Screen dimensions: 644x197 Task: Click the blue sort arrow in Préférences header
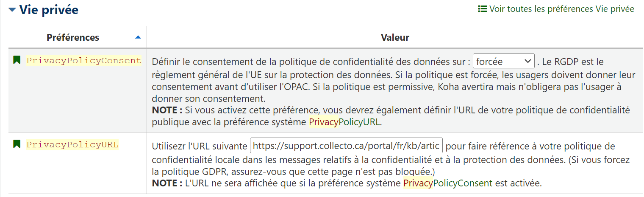tap(138, 37)
